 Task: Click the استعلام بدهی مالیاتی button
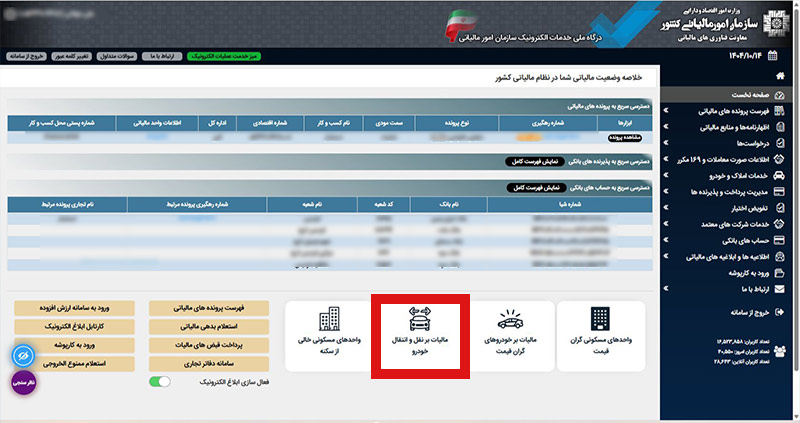pos(209,327)
